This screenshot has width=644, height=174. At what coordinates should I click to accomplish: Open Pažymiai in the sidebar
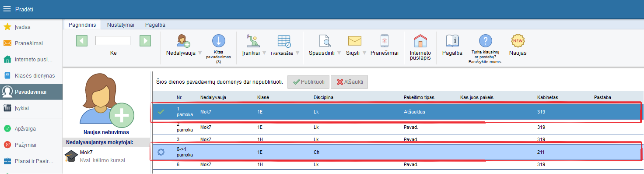coord(31,145)
